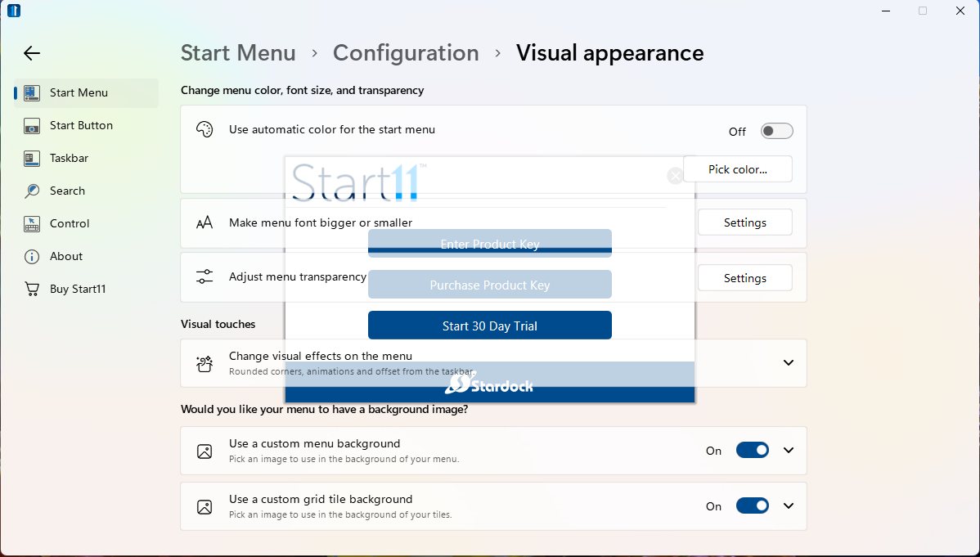Go to Buy Start11 page

tap(86, 289)
